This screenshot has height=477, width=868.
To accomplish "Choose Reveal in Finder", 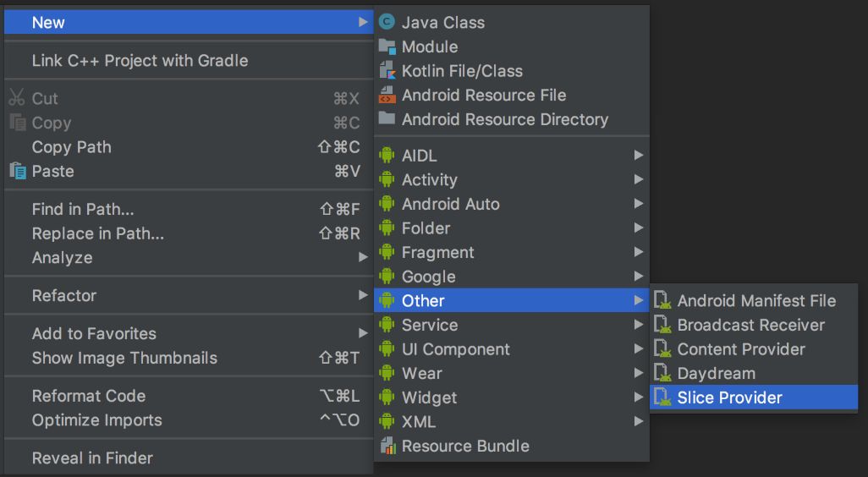I will [x=92, y=458].
